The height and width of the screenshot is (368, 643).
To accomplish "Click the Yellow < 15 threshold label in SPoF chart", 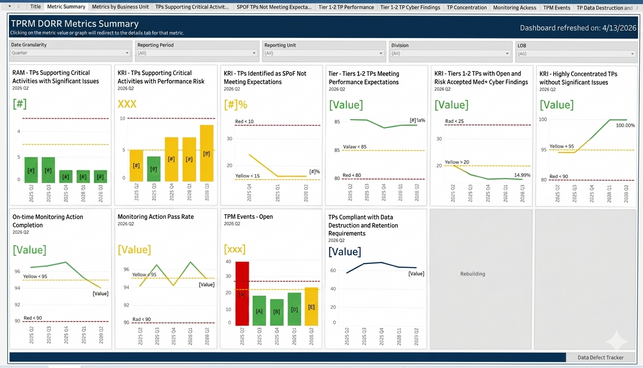I will tap(247, 176).
